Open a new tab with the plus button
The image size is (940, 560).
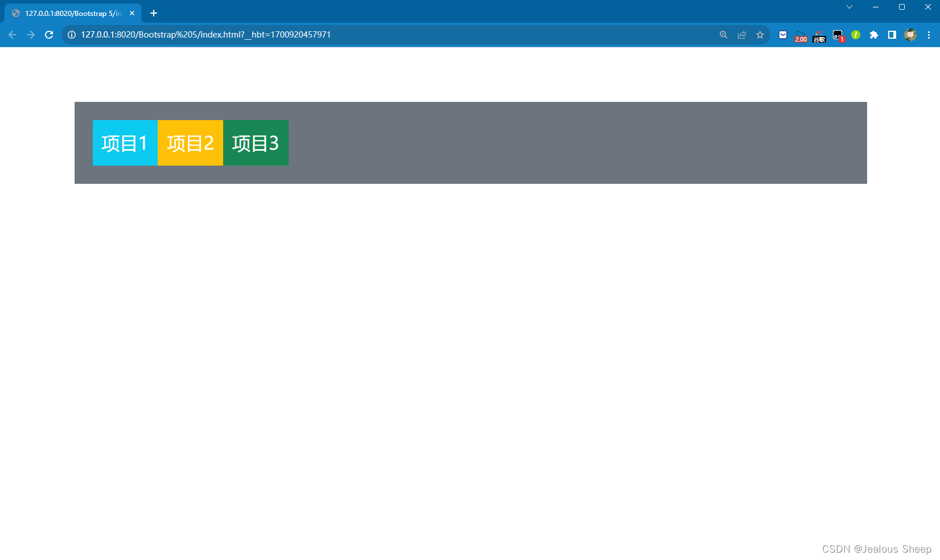153,13
